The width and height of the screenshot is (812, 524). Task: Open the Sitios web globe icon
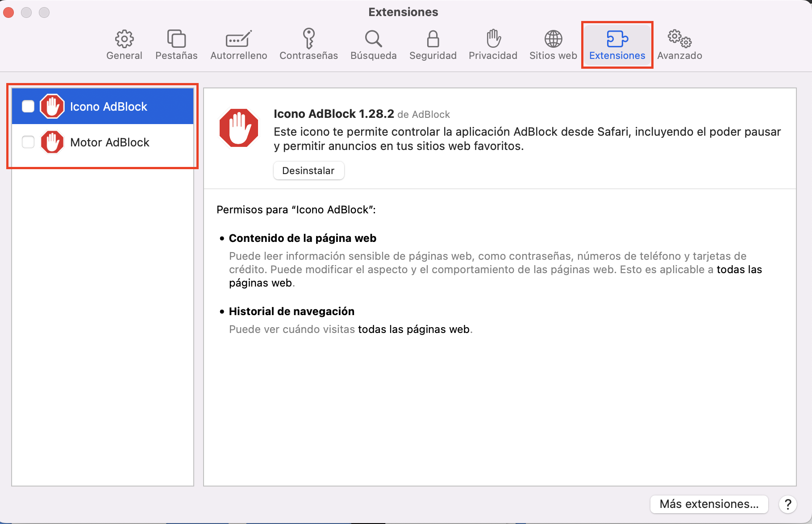[x=553, y=39]
